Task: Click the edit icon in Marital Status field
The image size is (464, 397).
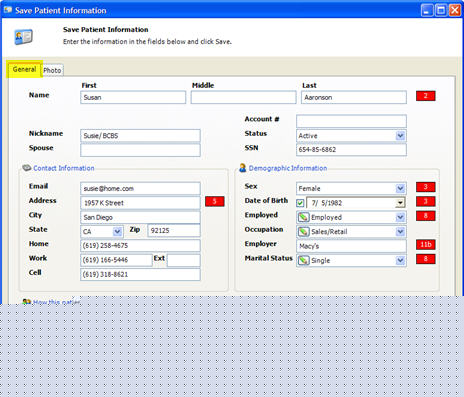Action: pos(304,260)
